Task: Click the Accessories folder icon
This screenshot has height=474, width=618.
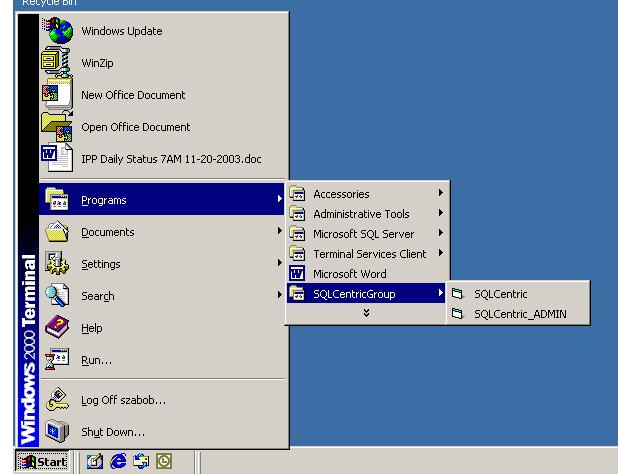Action: [297, 193]
